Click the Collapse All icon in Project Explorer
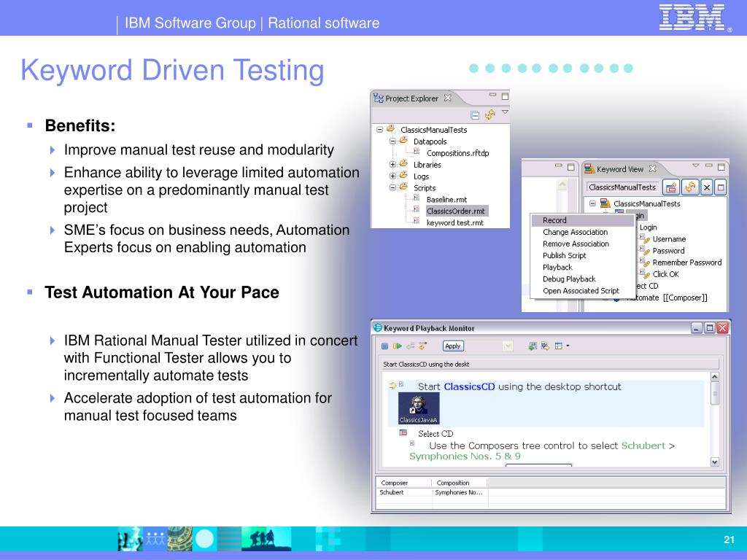 click(474, 114)
